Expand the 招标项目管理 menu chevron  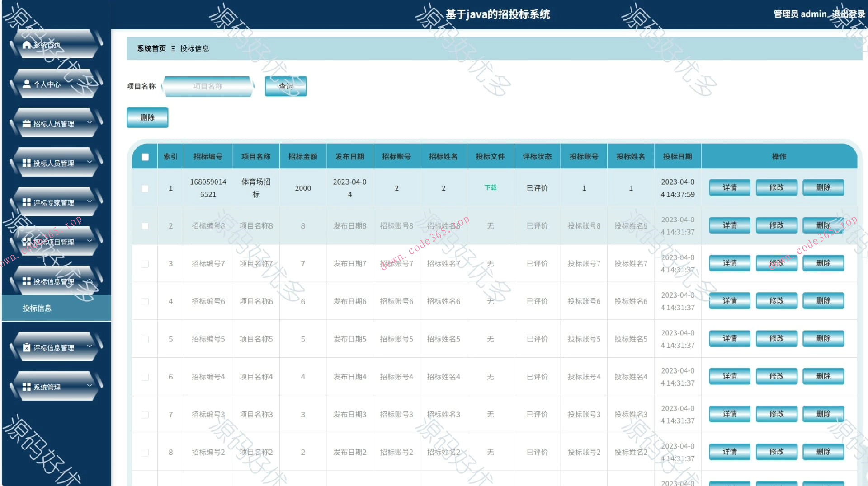[x=89, y=242]
